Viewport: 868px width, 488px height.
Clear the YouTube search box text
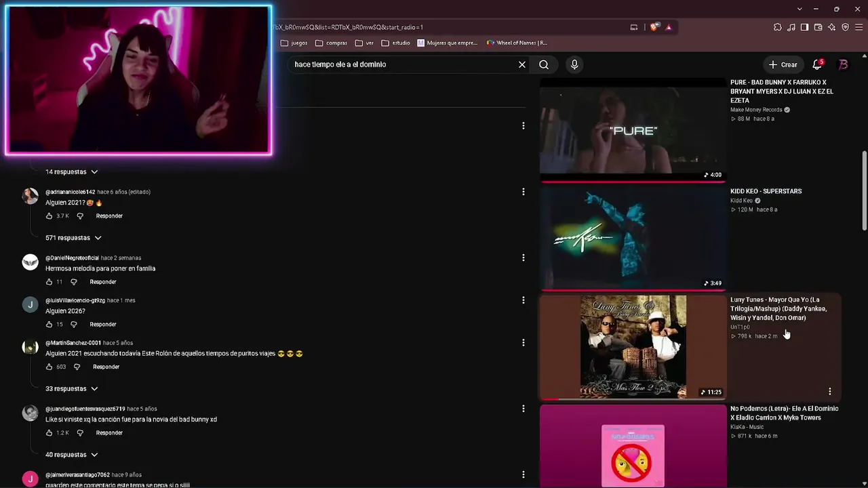522,64
